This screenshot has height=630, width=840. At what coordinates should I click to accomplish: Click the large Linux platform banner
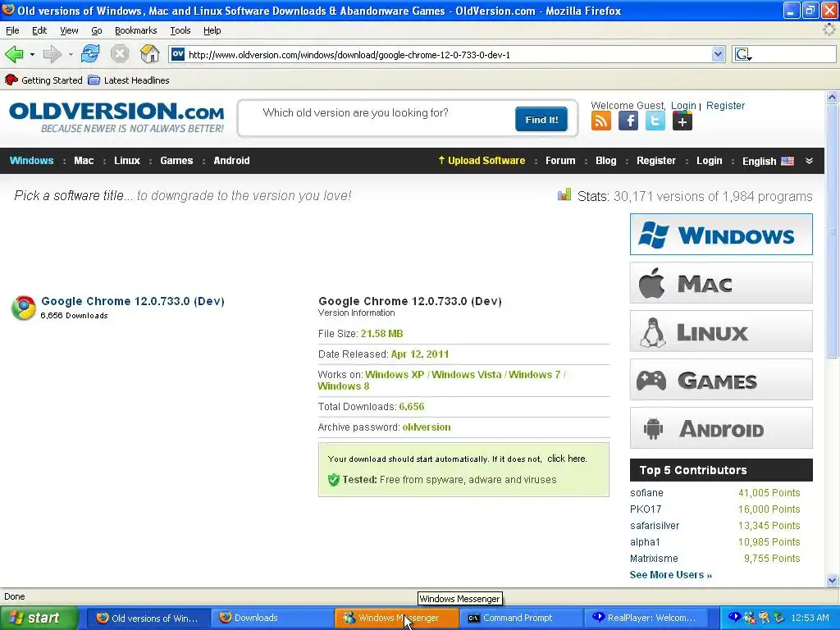pyautogui.click(x=721, y=331)
